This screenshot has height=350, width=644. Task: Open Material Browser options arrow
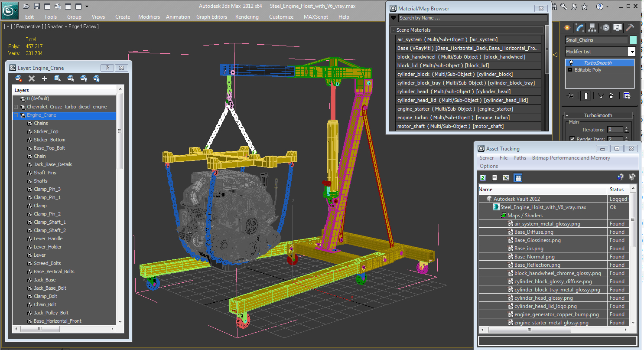pyautogui.click(x=393, y=18)
